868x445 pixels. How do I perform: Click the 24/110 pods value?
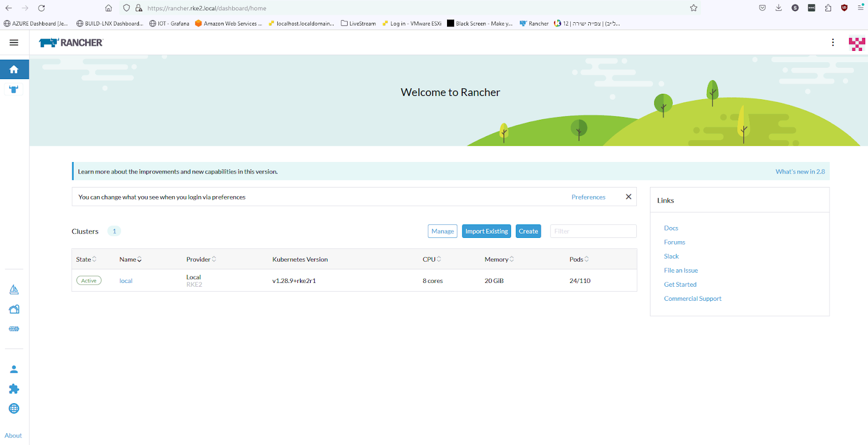pos(580,281)
